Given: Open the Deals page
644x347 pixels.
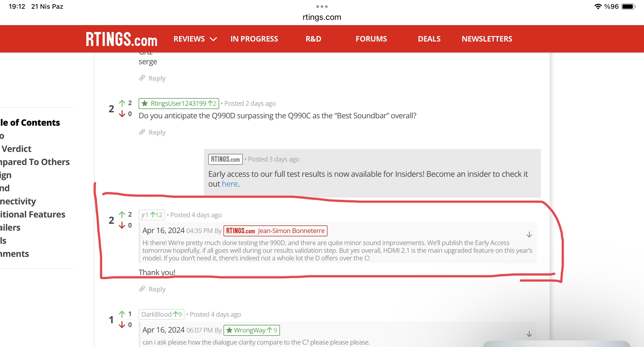Looking at the screenshot, I should point(429,39).
